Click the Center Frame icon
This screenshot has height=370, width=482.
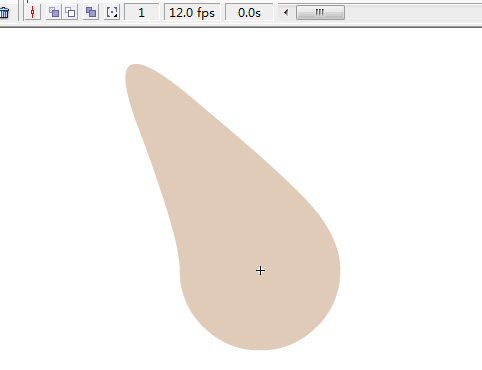[x=33, y=12]
